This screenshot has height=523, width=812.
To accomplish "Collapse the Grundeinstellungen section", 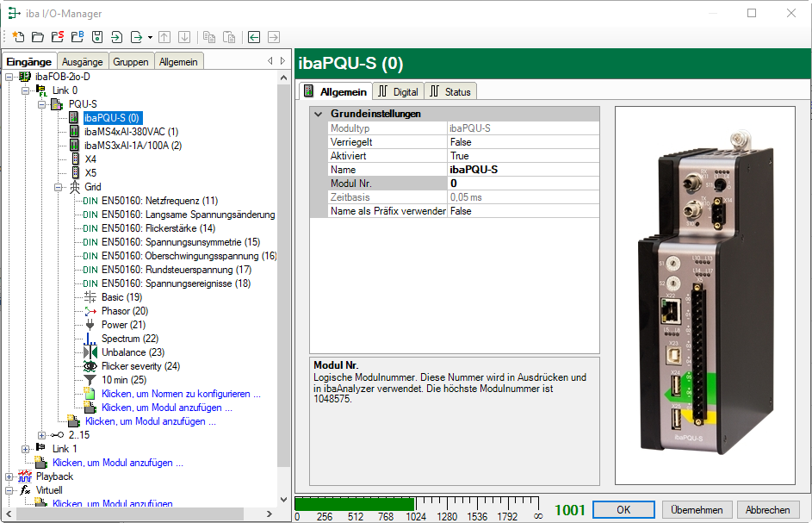I will [x=319, y=114].
